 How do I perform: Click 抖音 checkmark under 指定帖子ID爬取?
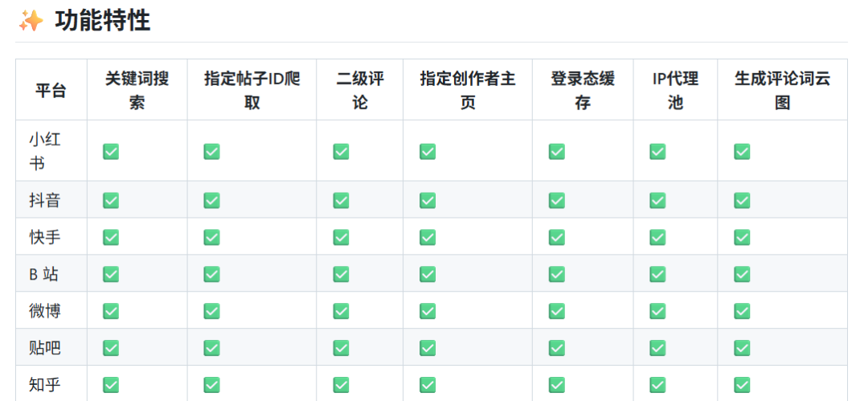[211, 200]
